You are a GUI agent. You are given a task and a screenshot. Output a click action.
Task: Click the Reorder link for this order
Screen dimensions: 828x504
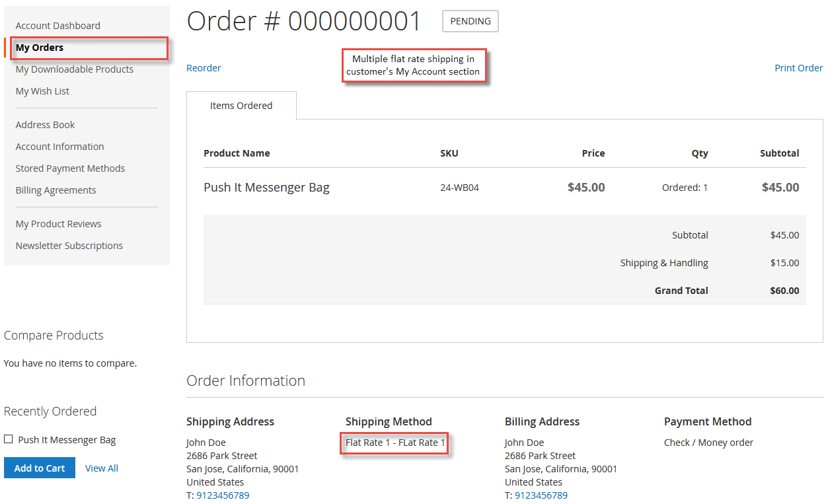[204, 67]
